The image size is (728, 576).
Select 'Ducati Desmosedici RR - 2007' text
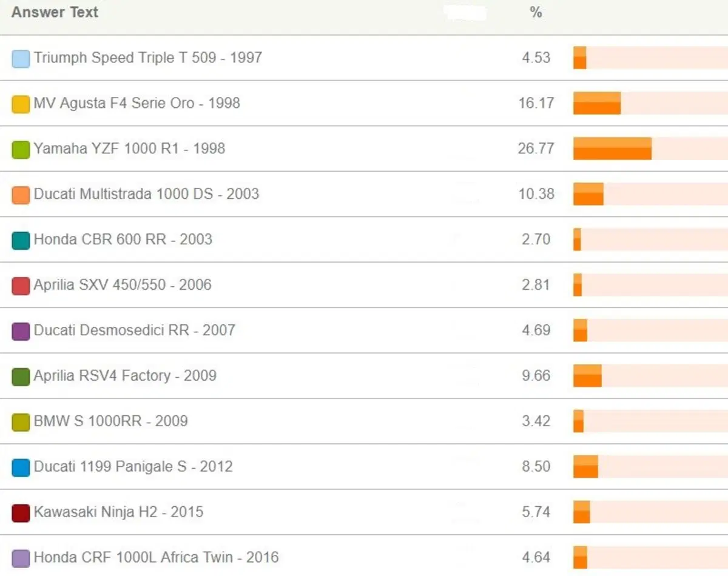135,330
